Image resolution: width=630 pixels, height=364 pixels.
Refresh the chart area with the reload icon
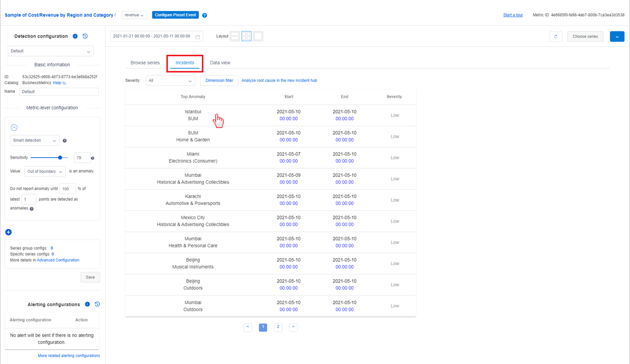tap(555, 36)
